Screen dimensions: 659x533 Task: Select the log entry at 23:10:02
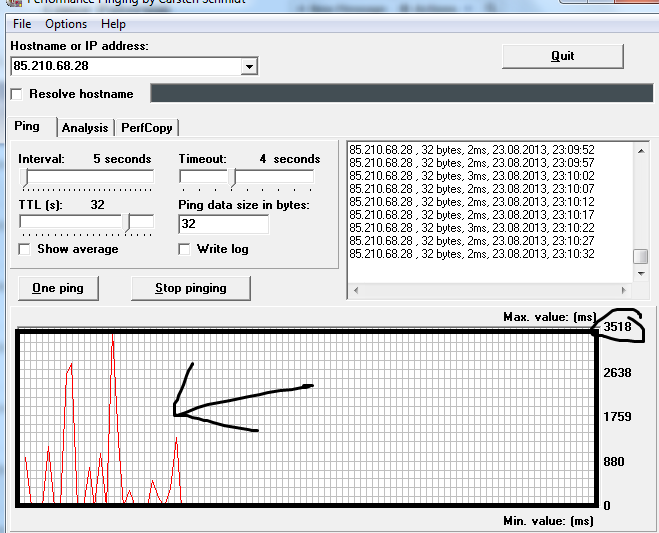pyautogui.click(x=472, y=176)
